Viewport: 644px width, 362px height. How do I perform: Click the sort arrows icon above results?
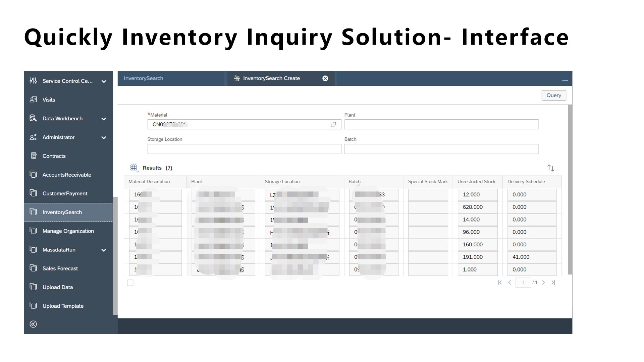tap(551, 168)
